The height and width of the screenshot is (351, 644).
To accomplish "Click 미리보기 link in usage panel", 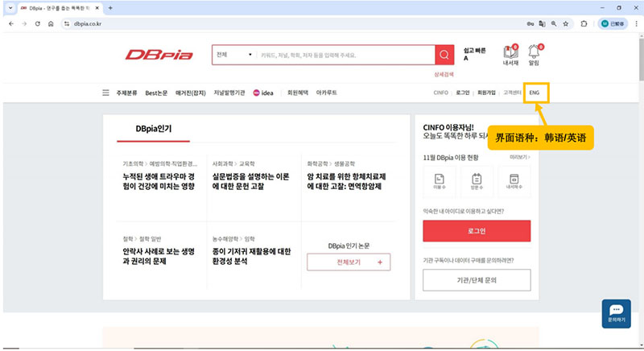I will 519,157.
